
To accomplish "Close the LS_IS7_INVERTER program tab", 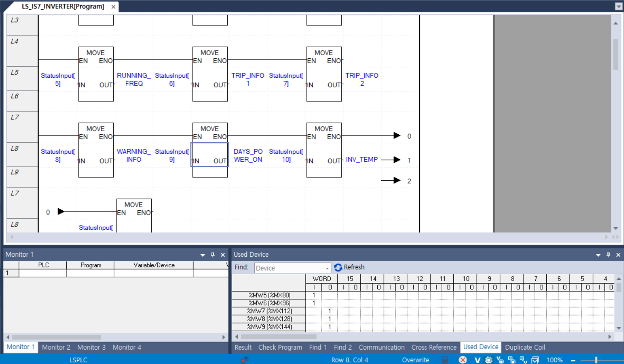I will pyautogui.click(x=113, y=7).
